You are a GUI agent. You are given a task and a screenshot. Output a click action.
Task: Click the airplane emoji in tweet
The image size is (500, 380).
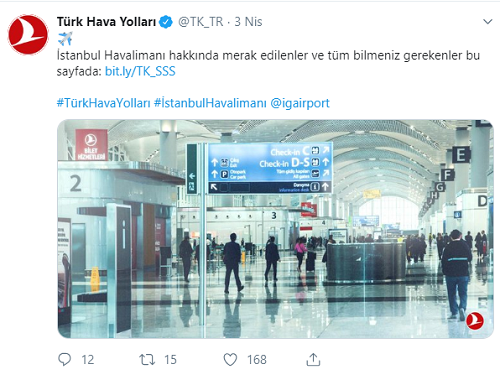click(65, 38)
